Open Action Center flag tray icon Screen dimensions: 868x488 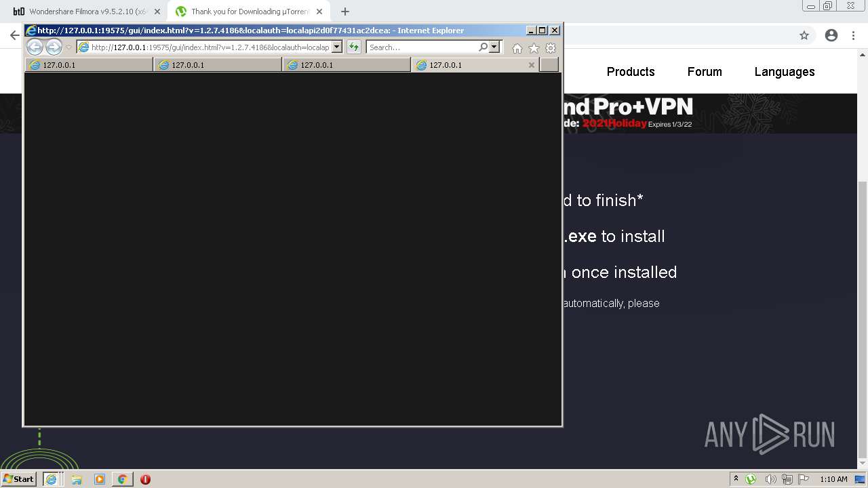[804, 479]
